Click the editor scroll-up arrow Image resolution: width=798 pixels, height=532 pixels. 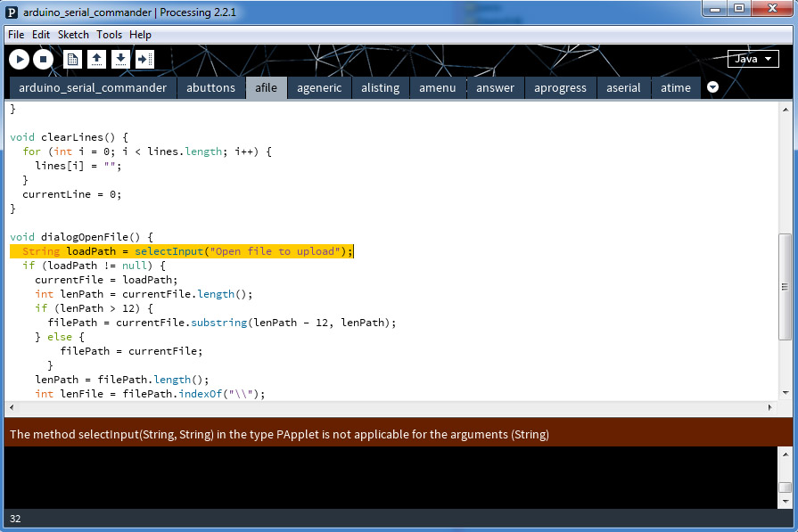pos(786,110)
